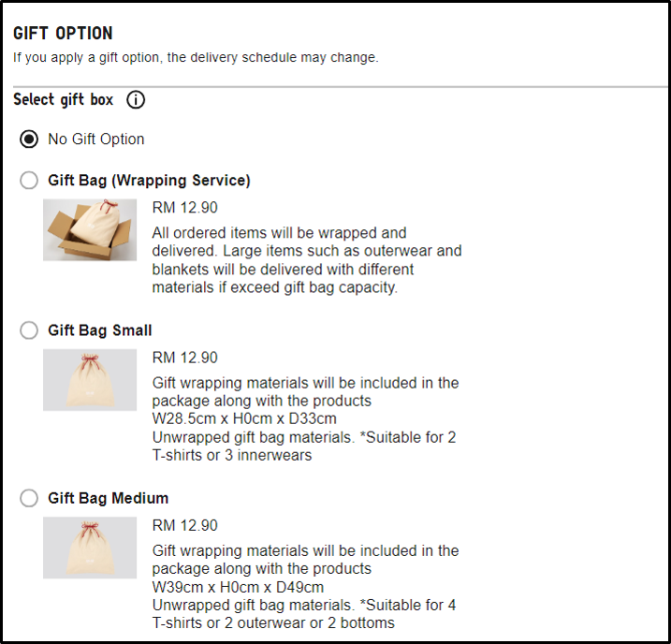Click the RM 12.90 price under Gift Bag Small

coord(184,358)
